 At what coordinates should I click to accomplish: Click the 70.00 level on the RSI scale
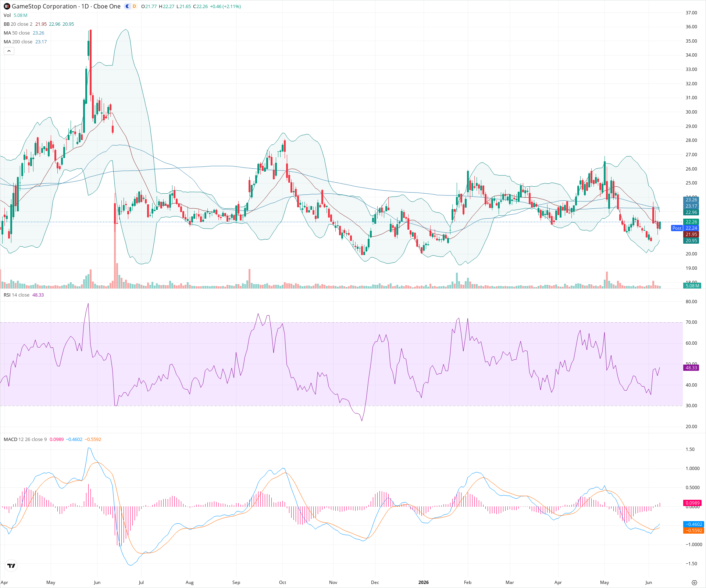tap(691, 322)
